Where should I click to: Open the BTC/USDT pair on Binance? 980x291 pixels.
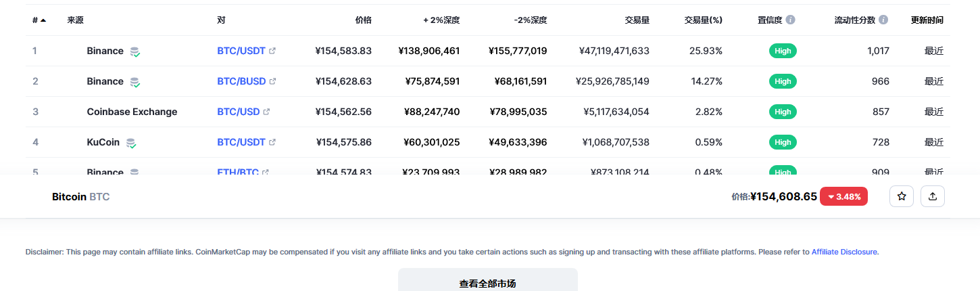[x=241, y=51]
